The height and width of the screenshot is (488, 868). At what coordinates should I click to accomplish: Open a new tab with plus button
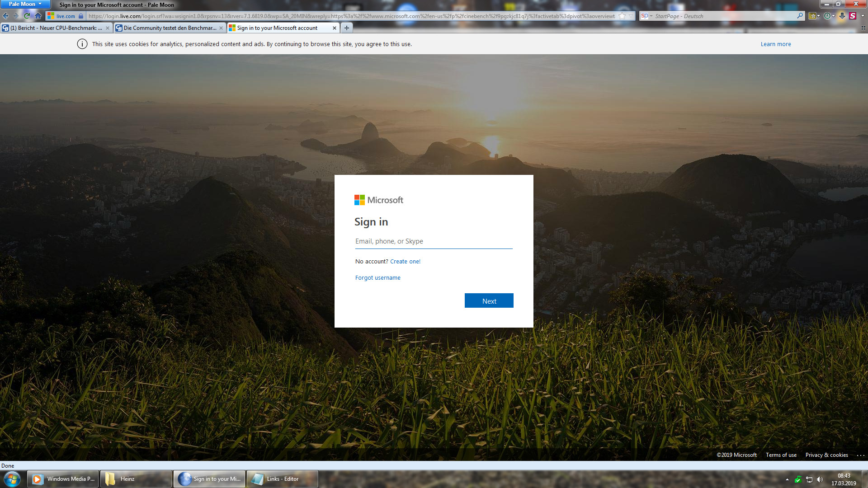347,28
